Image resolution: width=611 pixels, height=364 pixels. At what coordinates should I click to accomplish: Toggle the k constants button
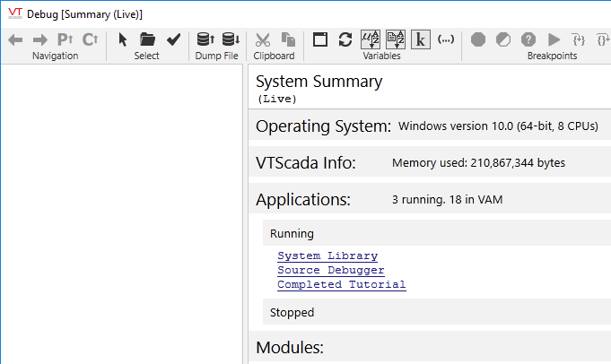point(421,39)
